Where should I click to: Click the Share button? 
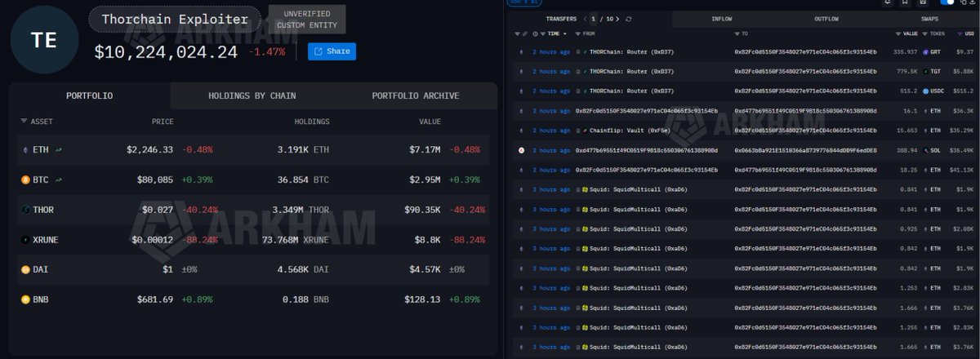[x=332, y=51]
